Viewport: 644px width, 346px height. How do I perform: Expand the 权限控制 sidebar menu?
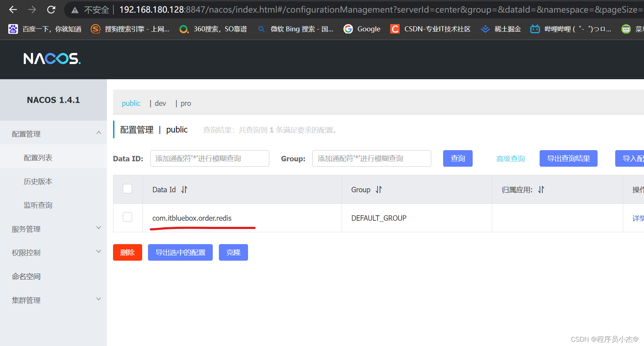click(x=53, y=252)
